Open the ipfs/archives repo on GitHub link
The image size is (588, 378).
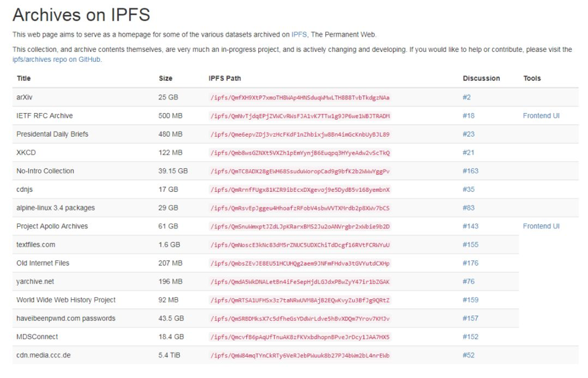57,59
